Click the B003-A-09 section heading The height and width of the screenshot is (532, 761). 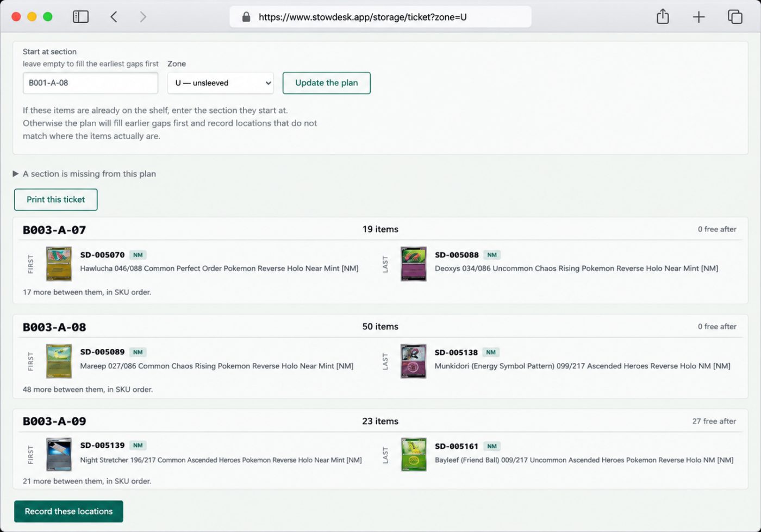(54, 421)
